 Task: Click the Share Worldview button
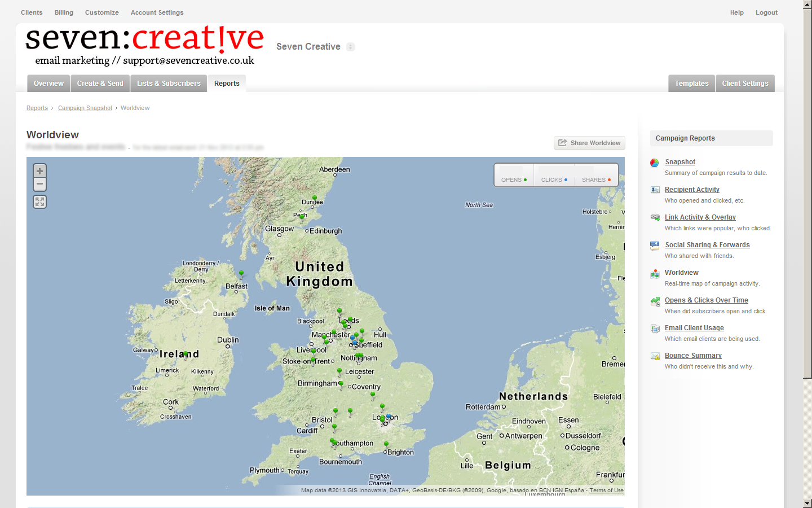pyautogui.click(x=589, y=143)
